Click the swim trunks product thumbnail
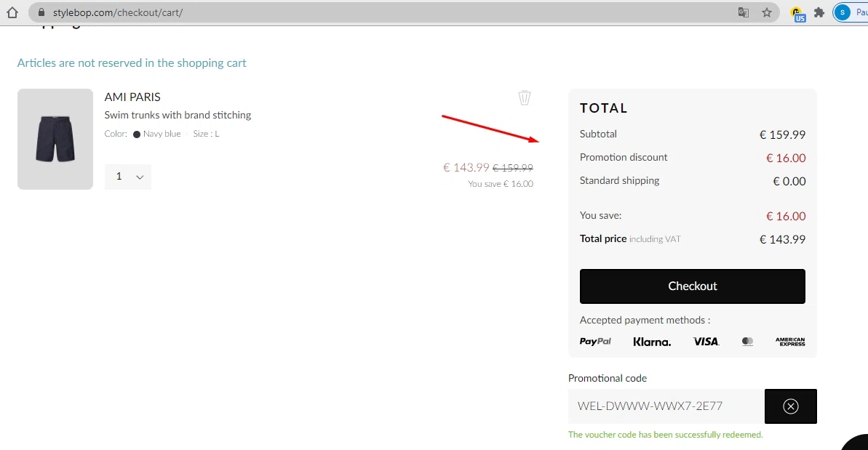The image size is (868, 450). coord(55,140)
